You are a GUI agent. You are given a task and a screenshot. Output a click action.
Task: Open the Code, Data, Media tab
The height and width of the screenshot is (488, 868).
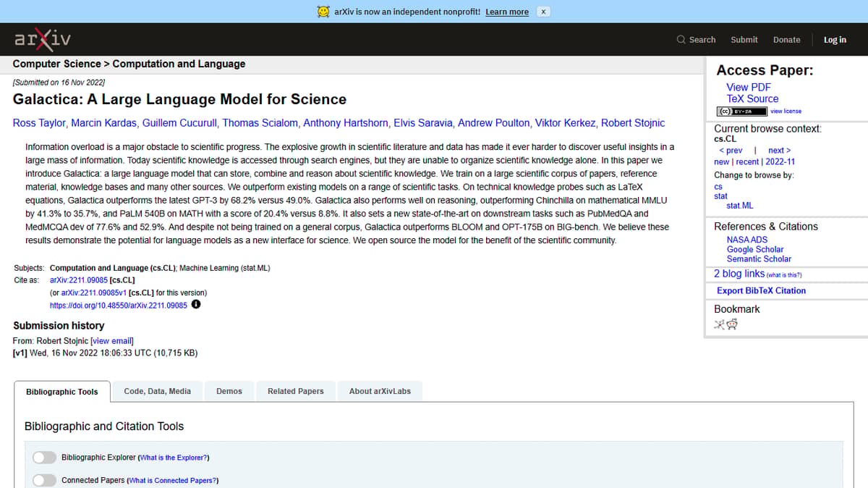(x=158, y=391)
